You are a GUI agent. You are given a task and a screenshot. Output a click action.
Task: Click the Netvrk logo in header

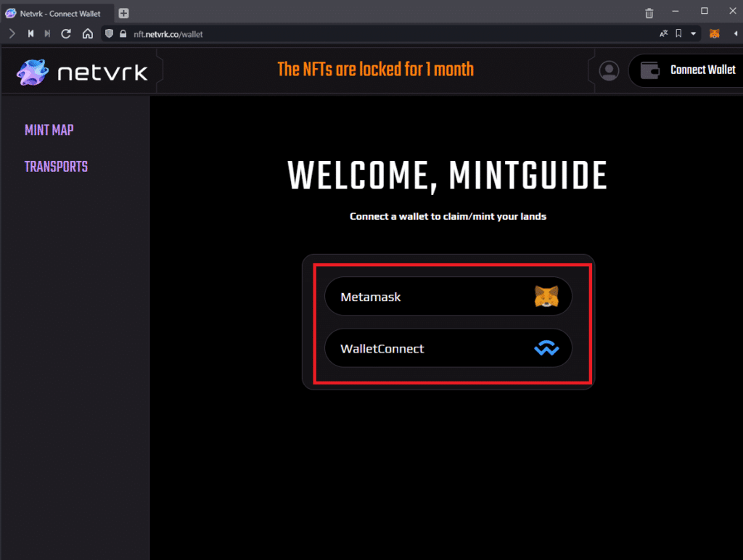point(83,71)
